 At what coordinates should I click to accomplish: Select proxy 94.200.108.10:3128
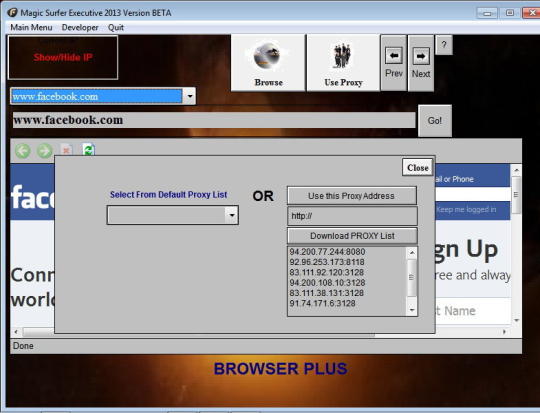[x=327, y=283]
